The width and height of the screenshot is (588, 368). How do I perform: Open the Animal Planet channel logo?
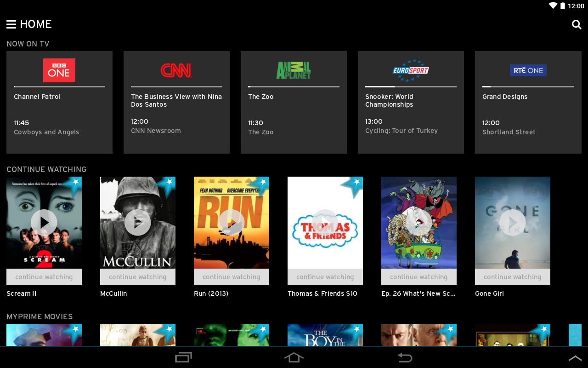point(294,70)
